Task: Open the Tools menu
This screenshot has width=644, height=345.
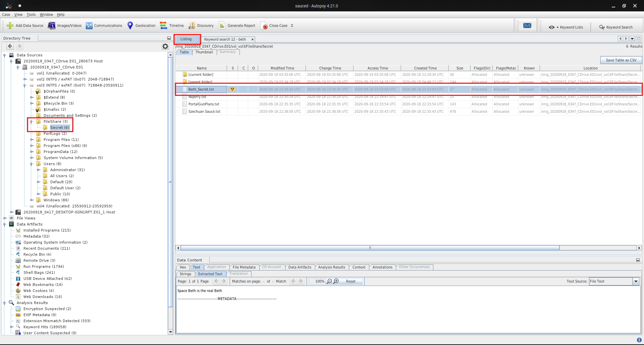Action: pyautogui.click(x=31, y=14)
